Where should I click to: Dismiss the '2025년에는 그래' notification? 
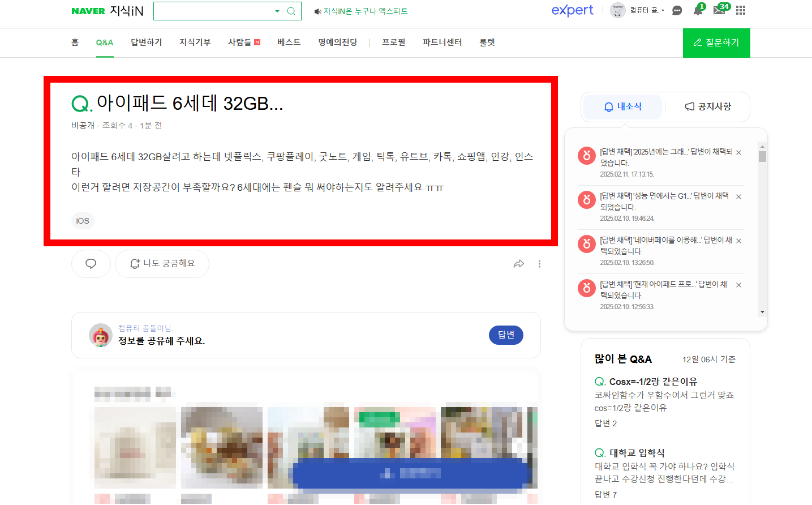tap(738, 153)
